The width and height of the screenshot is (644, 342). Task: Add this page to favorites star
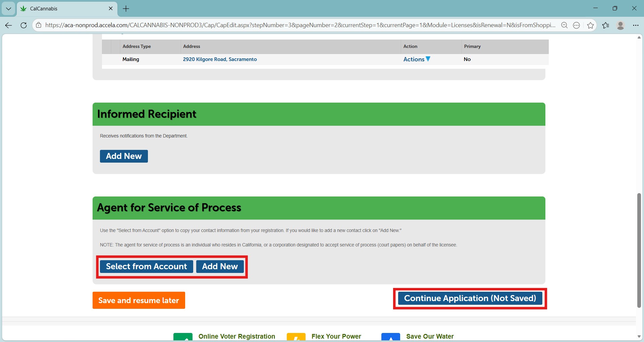(x=591, y=25)
